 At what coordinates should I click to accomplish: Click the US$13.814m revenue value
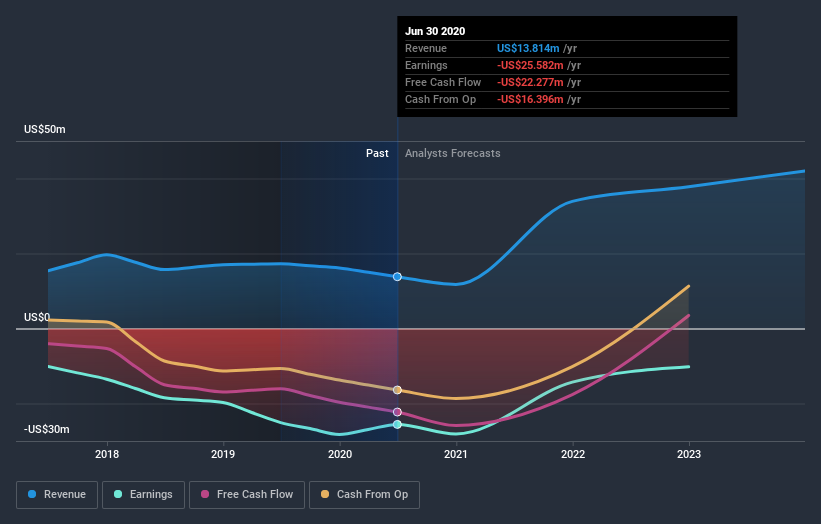click(528, 48)
